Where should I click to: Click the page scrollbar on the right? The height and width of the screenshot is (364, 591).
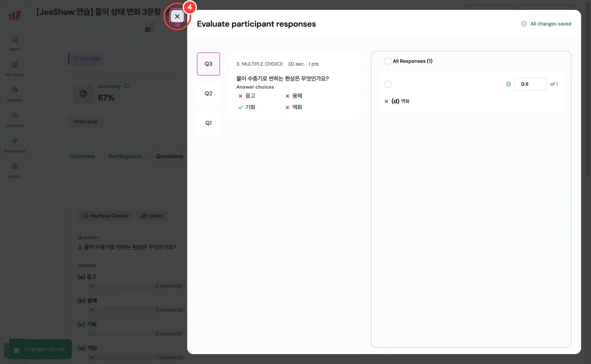588,89
